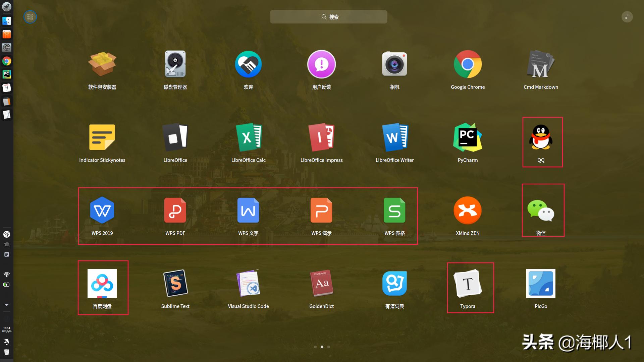Click the 搜索 search field
644x362 pixels.
pos(328,17)
